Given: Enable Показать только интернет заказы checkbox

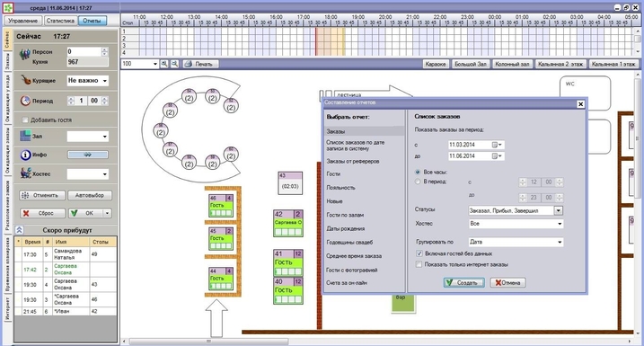Looking at the screenshot, I should [419, 264].
